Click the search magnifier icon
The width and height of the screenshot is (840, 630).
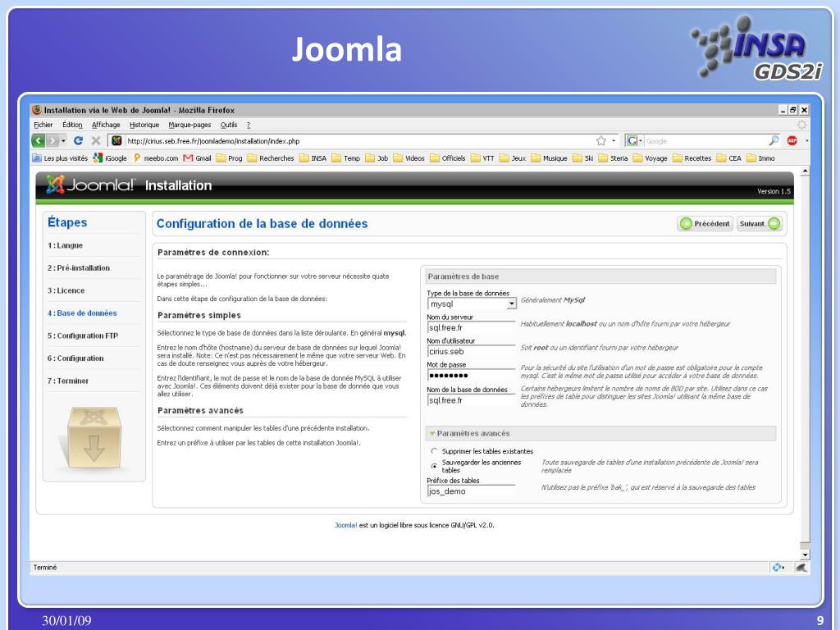click(774, 141)
